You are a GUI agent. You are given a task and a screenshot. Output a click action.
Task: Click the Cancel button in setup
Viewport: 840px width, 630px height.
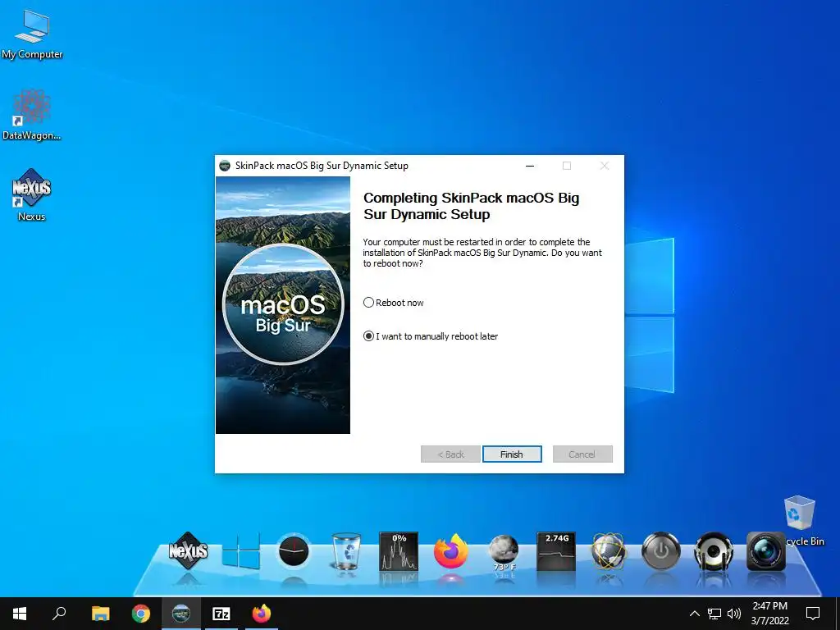(x=582, y=454)
